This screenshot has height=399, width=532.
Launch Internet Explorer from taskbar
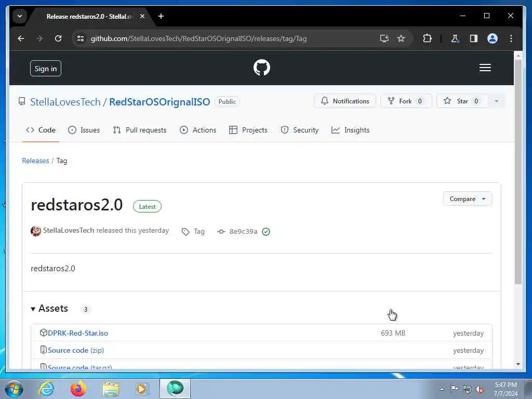pyautogui.click(x=46, y=389)
